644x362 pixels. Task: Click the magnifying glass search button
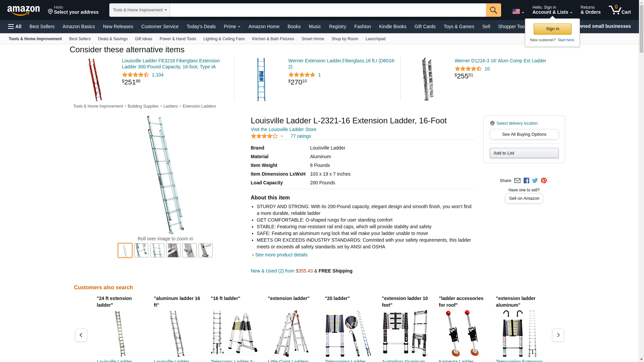pyautogui.click(x=493, y=10)
